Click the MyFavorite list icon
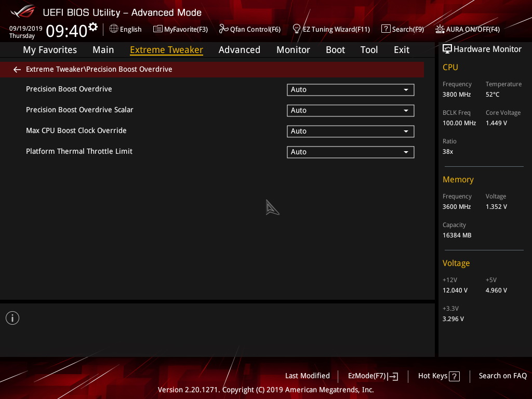The height and width of the screenshot is (399, 532). [x=157, y=29]
